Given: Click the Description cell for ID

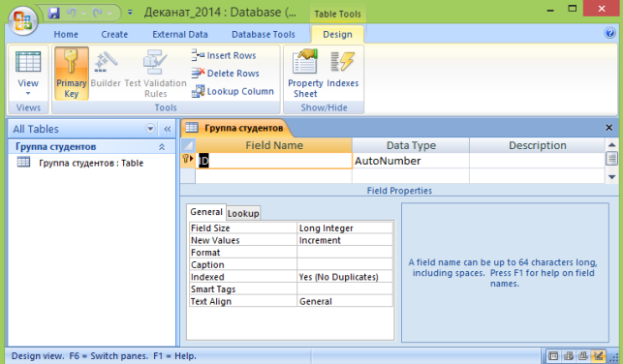Looking at the screenshot, I should point(537,161).
